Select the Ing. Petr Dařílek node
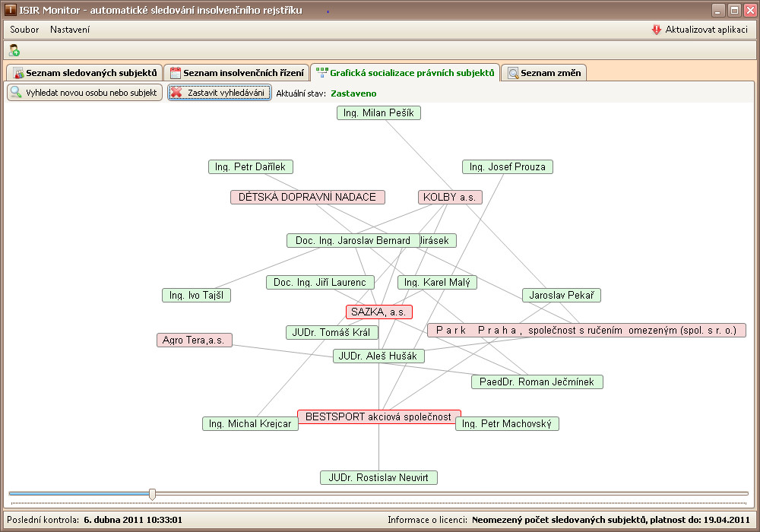This screenshot has width=760, height=532. tap(251, 166)
